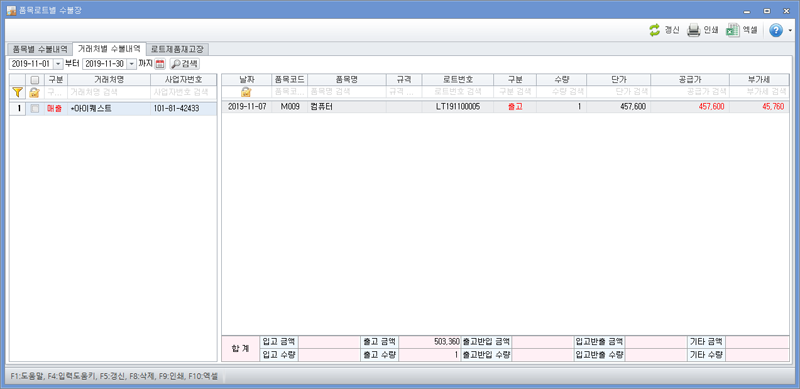Click the 규격 column header

tap(404, 79)
